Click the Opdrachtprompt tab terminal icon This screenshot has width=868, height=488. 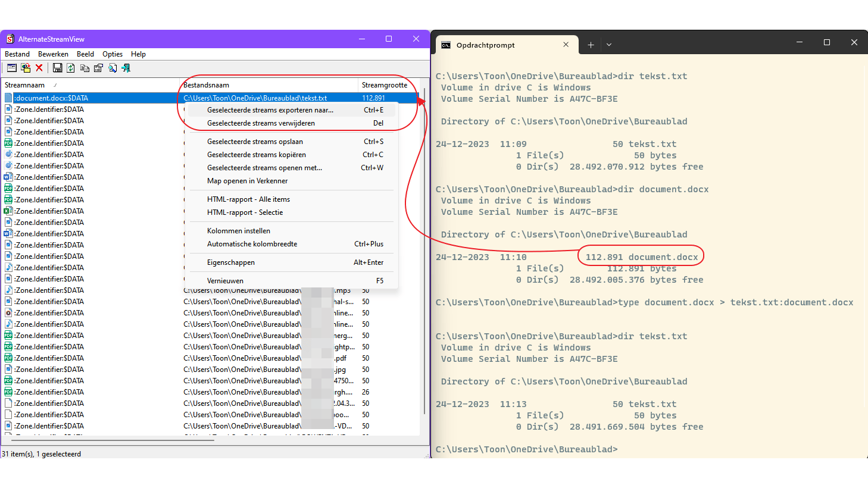pos(446,45)
